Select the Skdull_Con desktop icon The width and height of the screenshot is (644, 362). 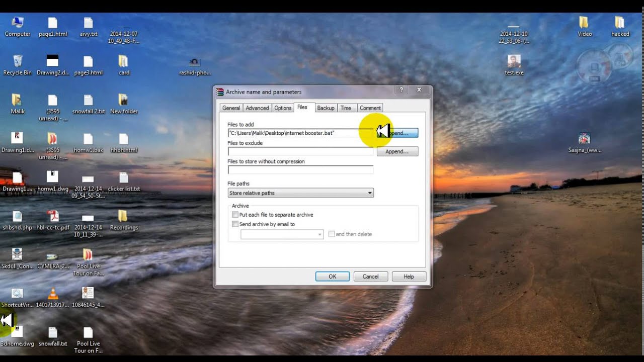[x=18, y=259]
